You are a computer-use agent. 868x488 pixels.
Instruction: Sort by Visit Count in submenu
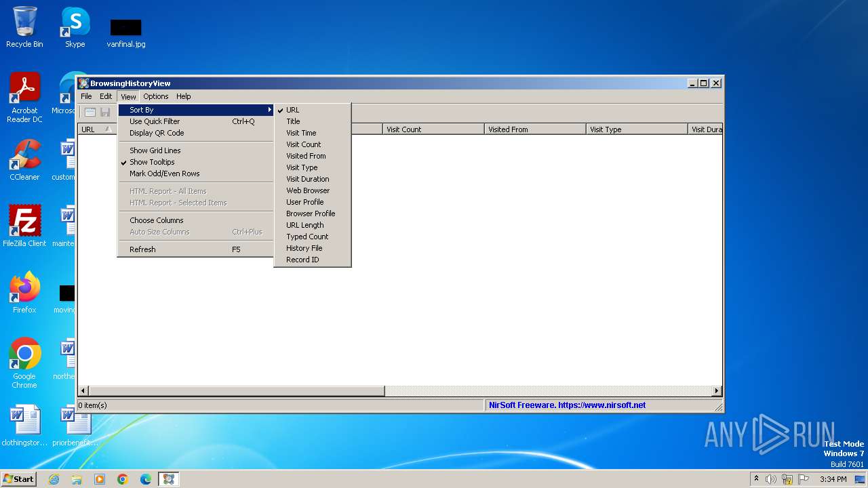(313, 144)
